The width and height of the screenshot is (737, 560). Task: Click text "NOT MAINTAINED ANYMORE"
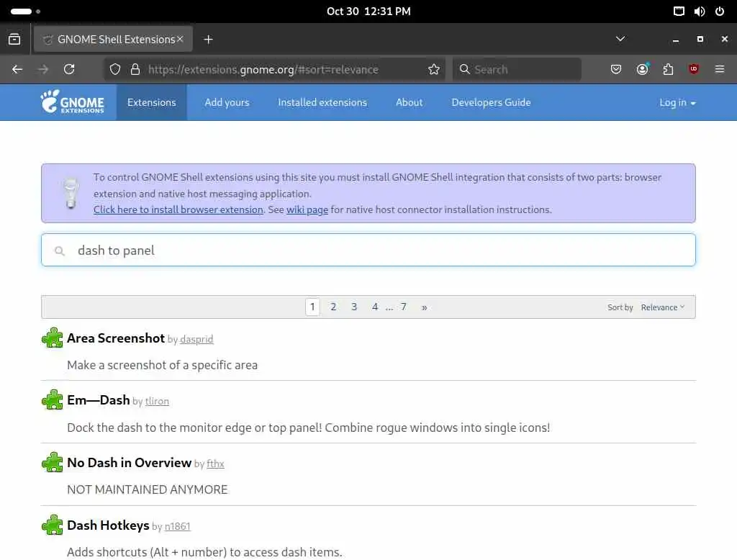(147, 490)
